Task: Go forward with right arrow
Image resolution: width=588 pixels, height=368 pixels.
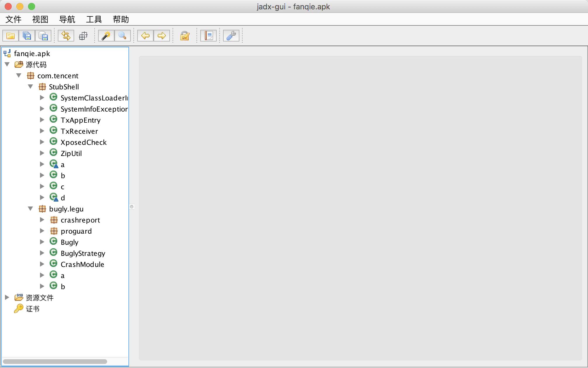Action: point(162,36)
